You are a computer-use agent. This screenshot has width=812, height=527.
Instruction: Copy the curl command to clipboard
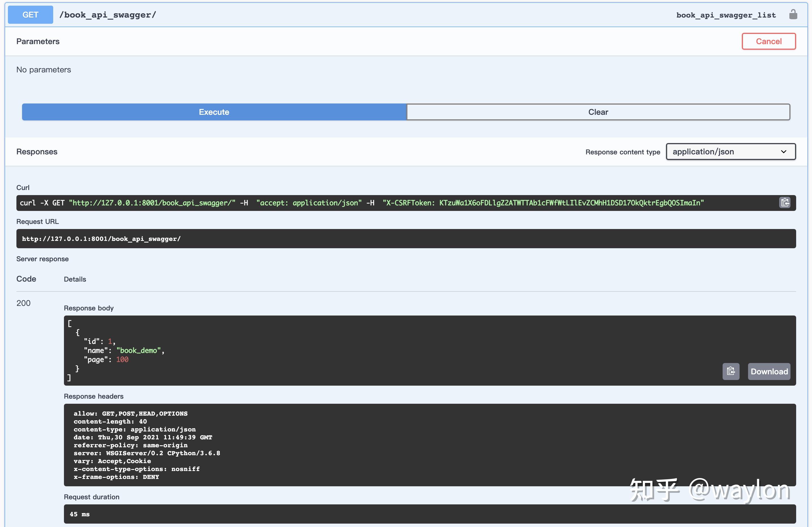pos(785,202)
